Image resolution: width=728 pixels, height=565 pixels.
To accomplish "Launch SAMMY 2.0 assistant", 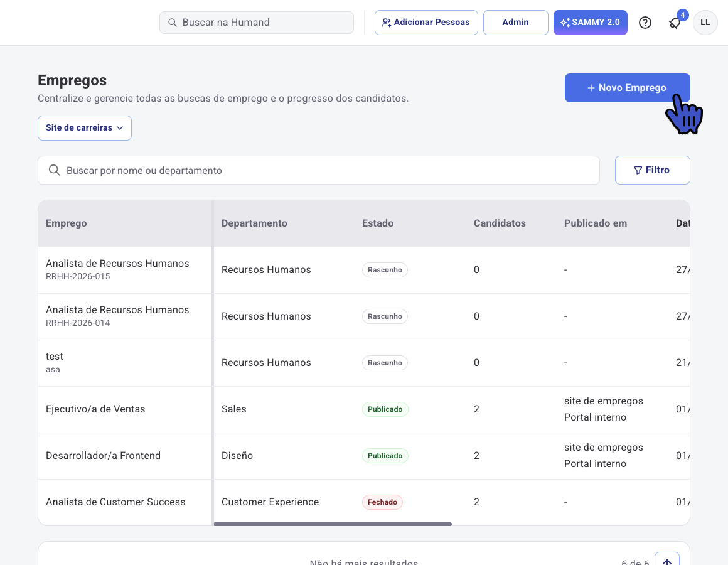I will click(590, 22).
